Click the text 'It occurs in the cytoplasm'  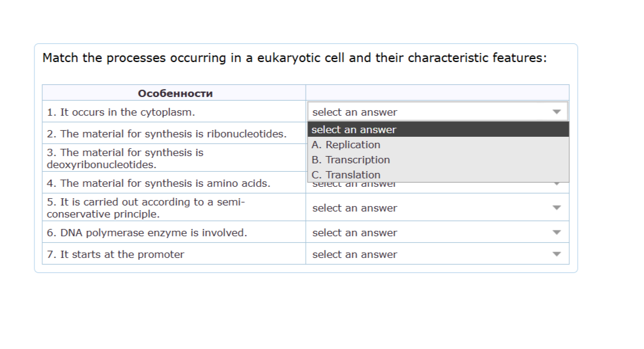click(x=127, y=112)
